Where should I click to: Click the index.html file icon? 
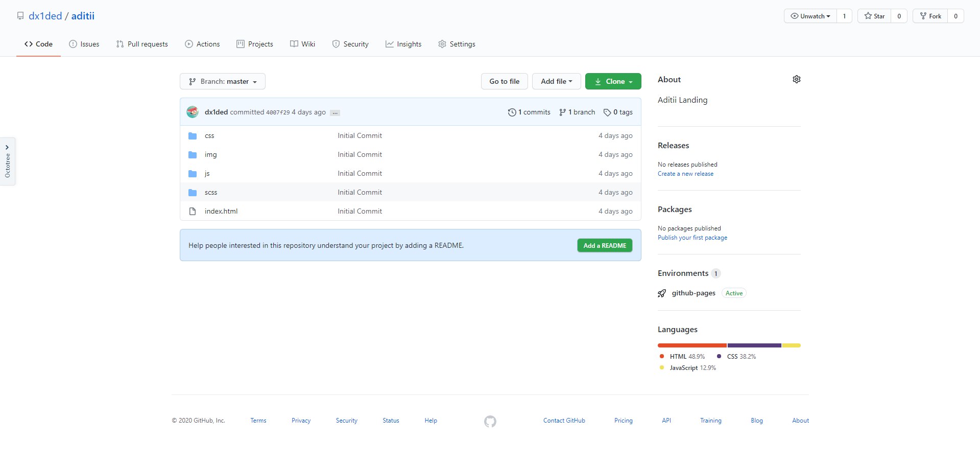193,211
